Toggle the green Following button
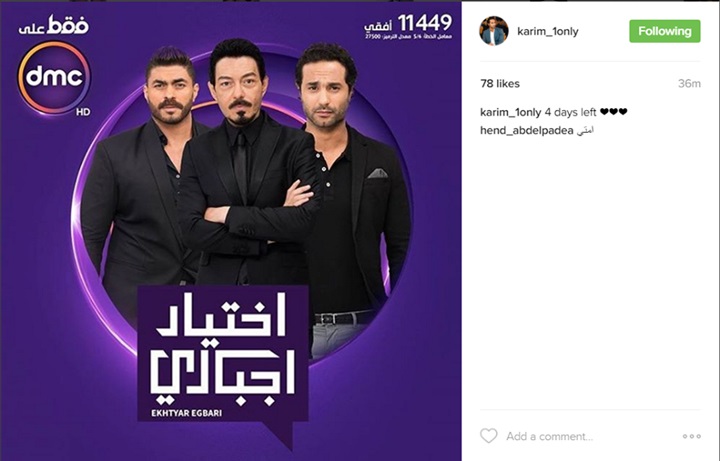This screenshot has height=461, width=720. (x=664, y=31)
